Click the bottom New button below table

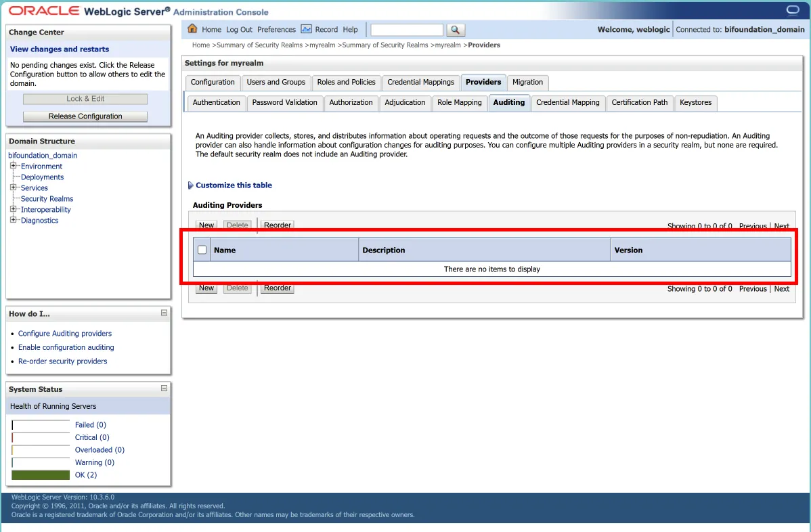tap(206, 288)
